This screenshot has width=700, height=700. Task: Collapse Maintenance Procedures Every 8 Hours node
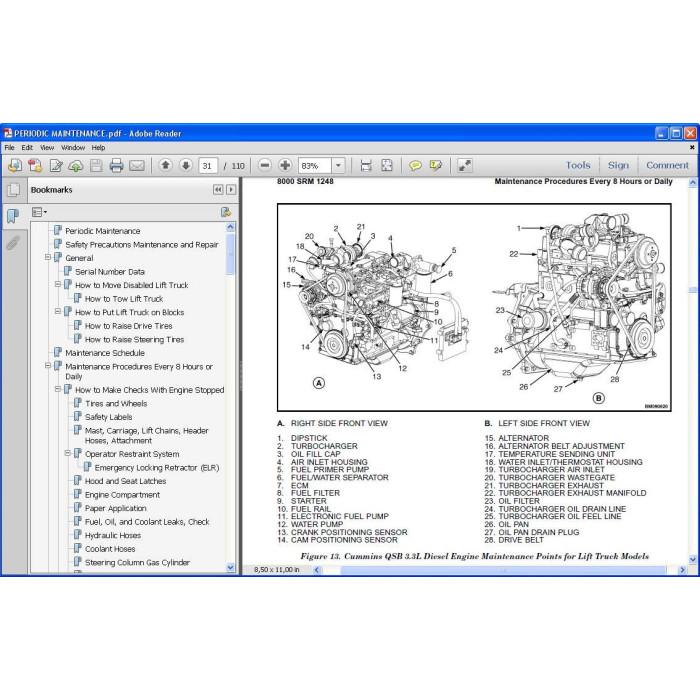[48, 366]
